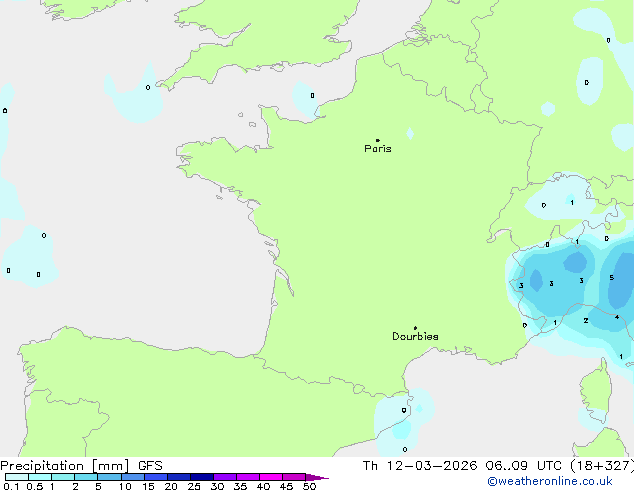
Task: Click the Paris city label
Action: 378,149
